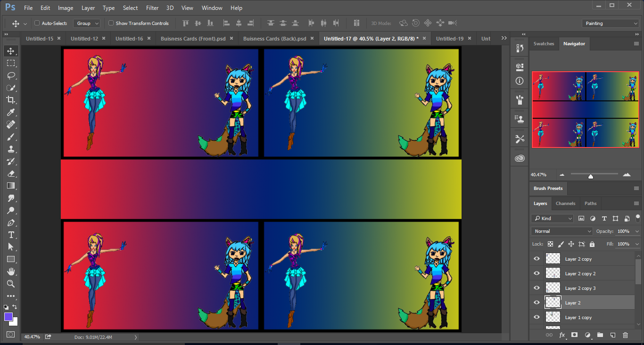
Task: Open the layer filter Kind dropdown
Action: (x=552, y=218)
